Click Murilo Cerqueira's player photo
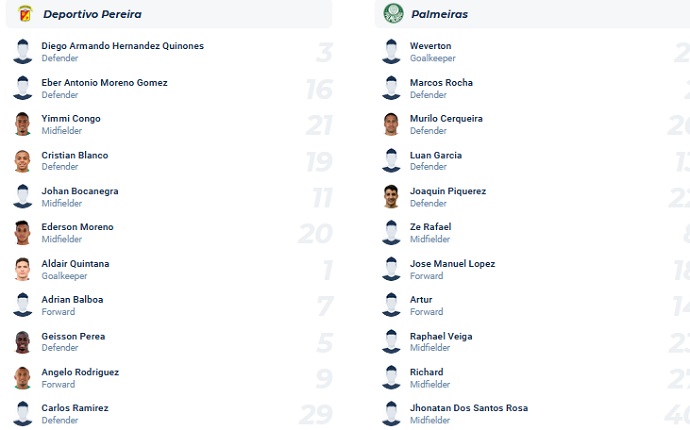Screen dimensions: 690x430 pos(391,124)
